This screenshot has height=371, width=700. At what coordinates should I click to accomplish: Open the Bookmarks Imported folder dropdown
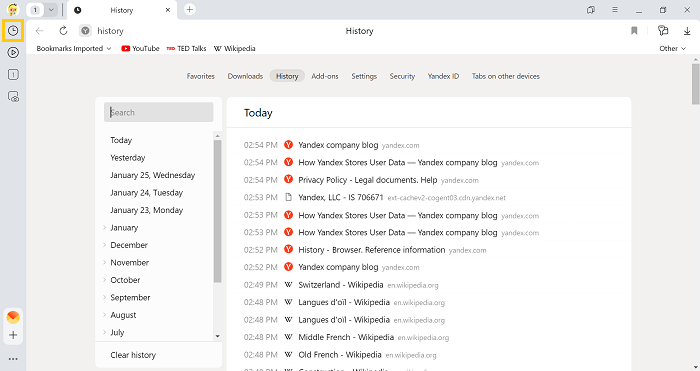pos(74,48)
